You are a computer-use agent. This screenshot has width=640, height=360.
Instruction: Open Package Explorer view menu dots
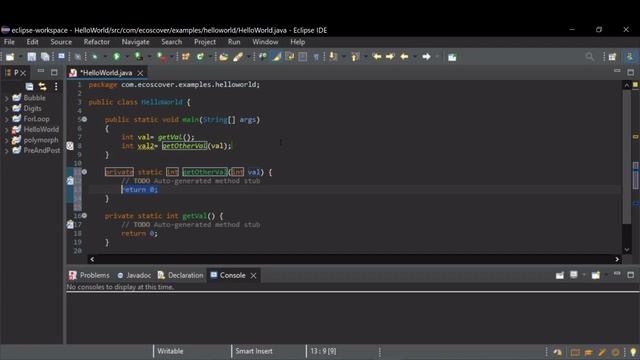(x=56, y=87)
